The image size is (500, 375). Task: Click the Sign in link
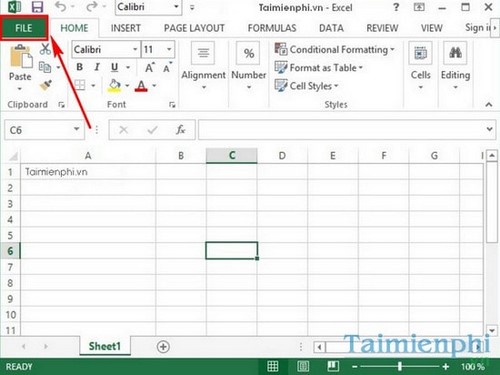tap(478, 28)
